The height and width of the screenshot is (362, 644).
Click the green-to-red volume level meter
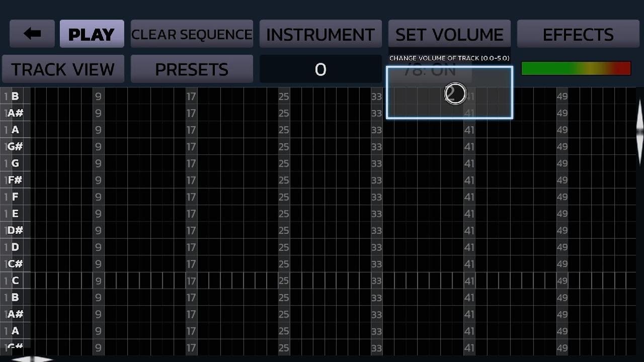pyautogui.click(x=576, y=68)
